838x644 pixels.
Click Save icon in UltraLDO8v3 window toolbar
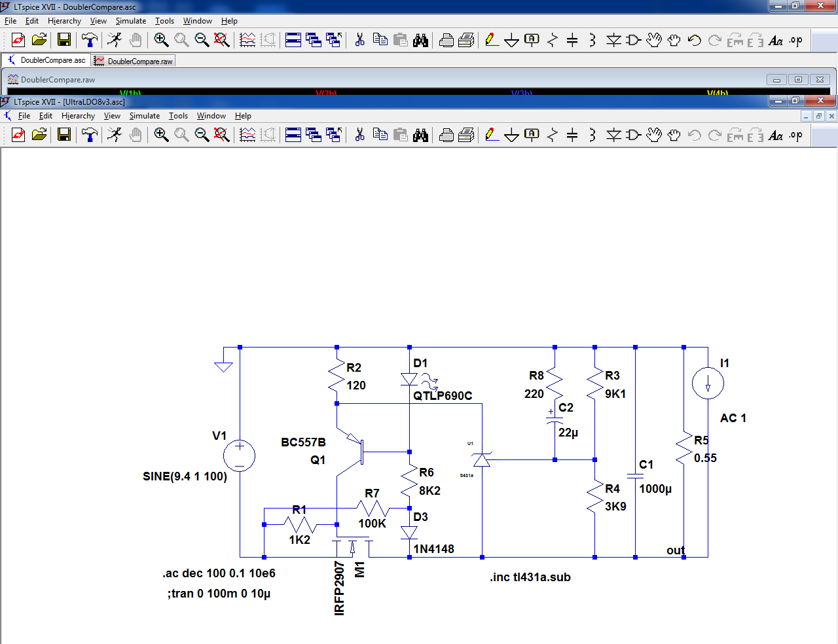64,135
